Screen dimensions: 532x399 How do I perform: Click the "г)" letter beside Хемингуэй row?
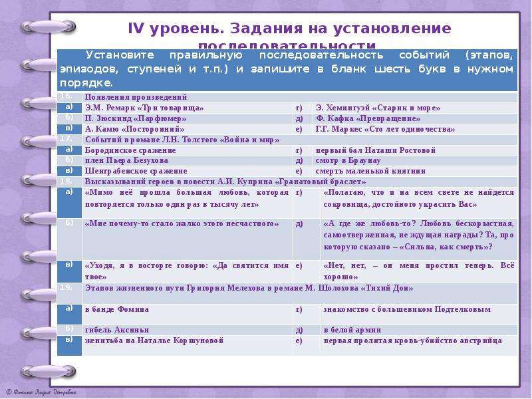click(299, 108)
